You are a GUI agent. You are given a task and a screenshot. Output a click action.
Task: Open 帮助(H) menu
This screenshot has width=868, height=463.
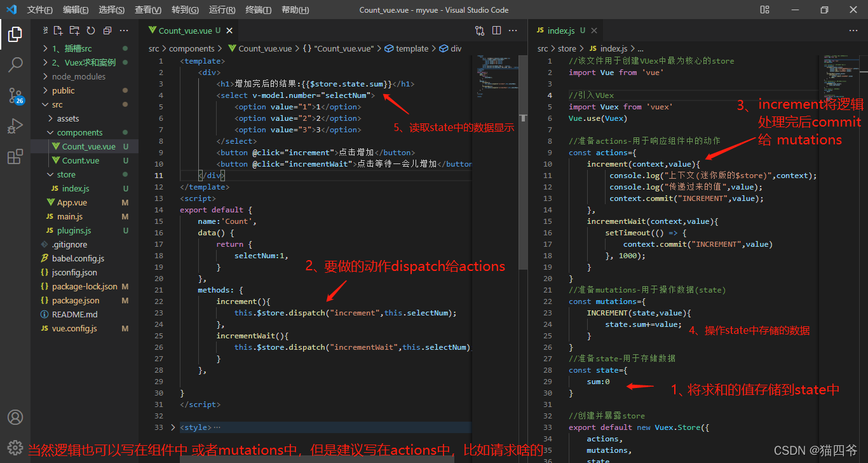click(295, 10)
